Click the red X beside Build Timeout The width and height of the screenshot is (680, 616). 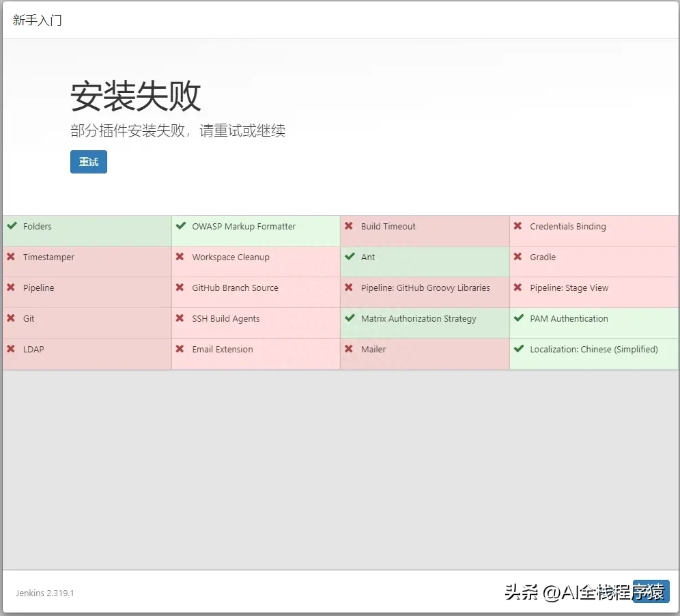tap(349, 226)
